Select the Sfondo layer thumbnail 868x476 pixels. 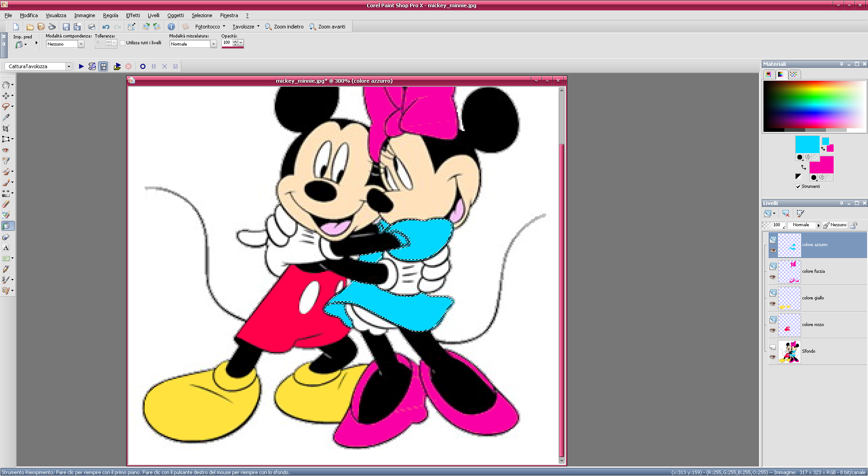pos(789,352)
